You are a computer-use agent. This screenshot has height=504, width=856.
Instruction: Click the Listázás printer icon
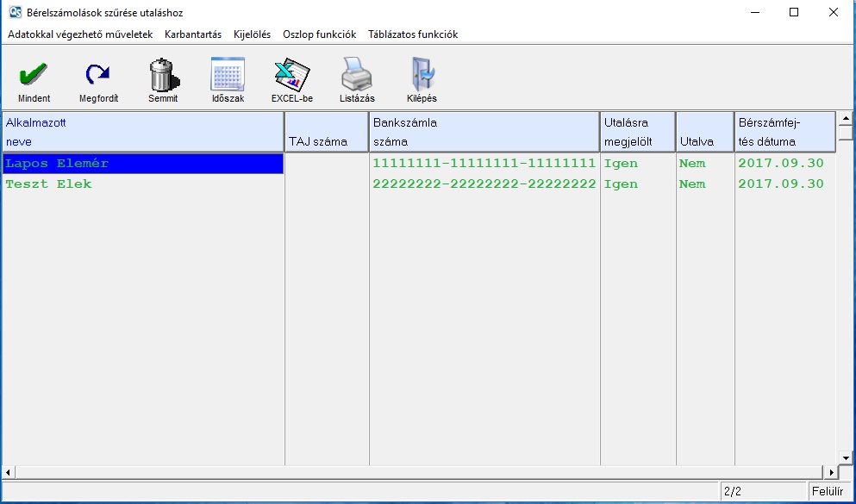click(x=357, y=76)
